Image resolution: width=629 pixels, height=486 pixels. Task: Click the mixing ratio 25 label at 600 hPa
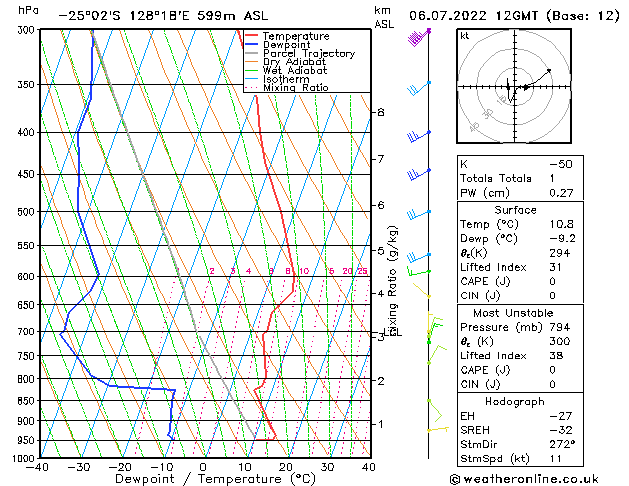point(362,271)
